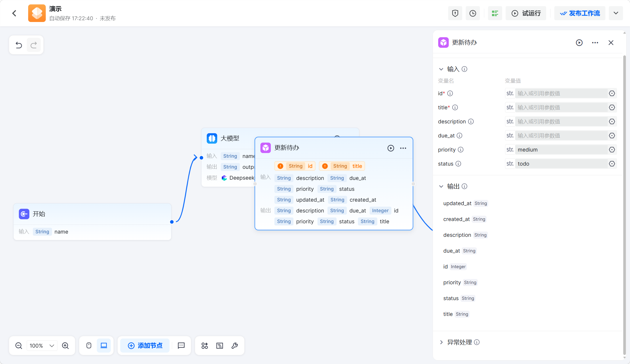Show info for title variable
Viewport: 630px width, 364px height.
[455, 108]
